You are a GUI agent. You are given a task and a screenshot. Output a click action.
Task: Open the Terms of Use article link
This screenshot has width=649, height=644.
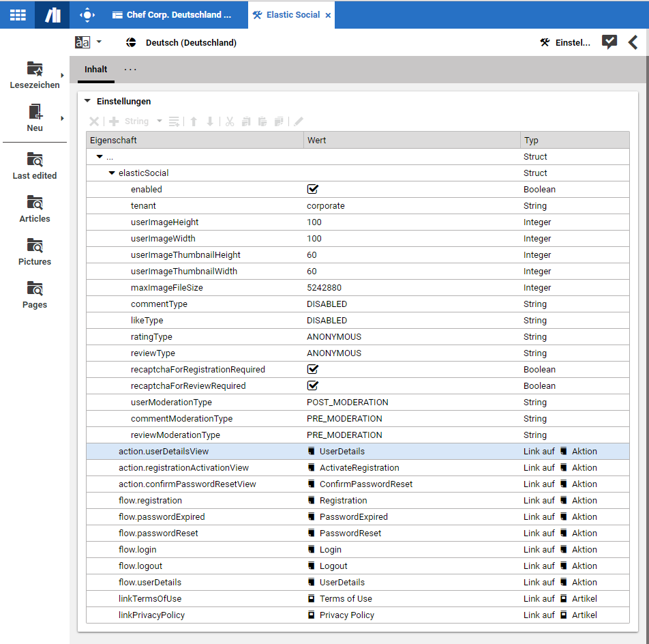(346, 599)
